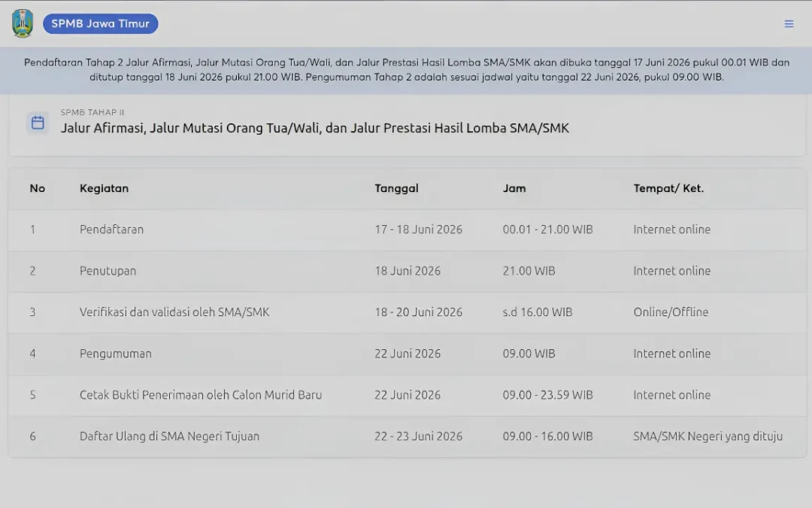Click the Tanggal column header
Image resolution: width=812 pixels, height=508 pixels.
point(397,188)
